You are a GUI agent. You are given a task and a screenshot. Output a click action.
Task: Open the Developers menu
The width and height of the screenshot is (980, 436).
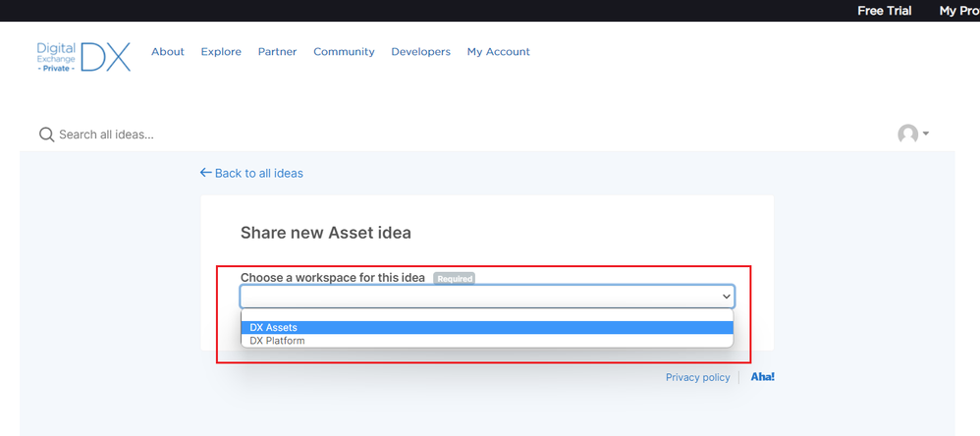pyautogui.click(x=420, y=52)
